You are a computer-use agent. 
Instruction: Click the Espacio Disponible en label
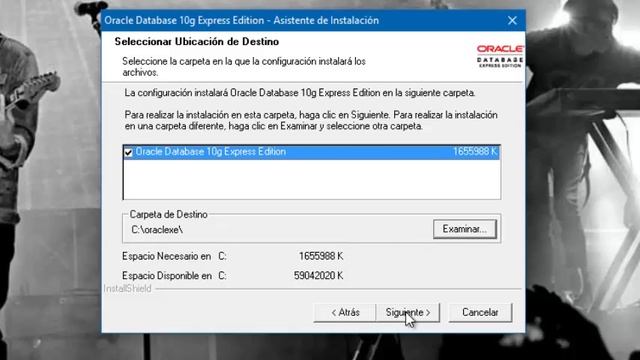coord(167,276)
